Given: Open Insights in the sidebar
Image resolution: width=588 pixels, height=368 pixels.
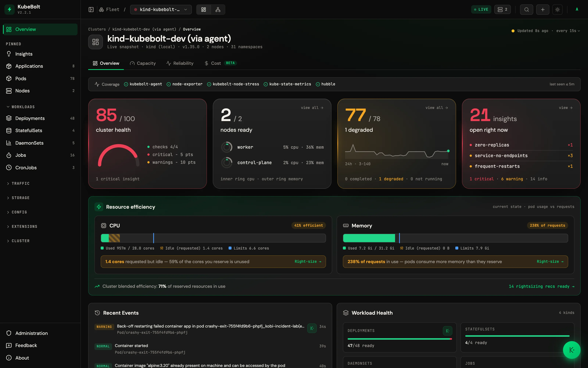Looking at the screenshot, I should 40,54.
